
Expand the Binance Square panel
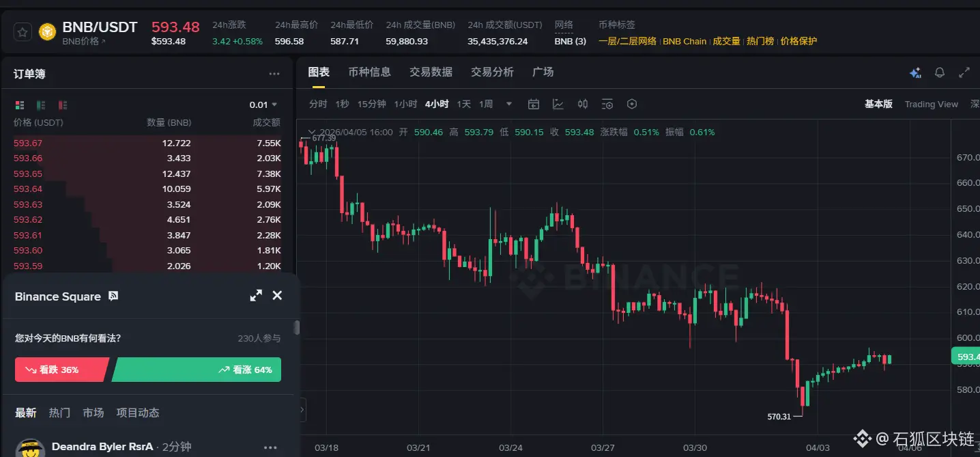click(256, 296)
